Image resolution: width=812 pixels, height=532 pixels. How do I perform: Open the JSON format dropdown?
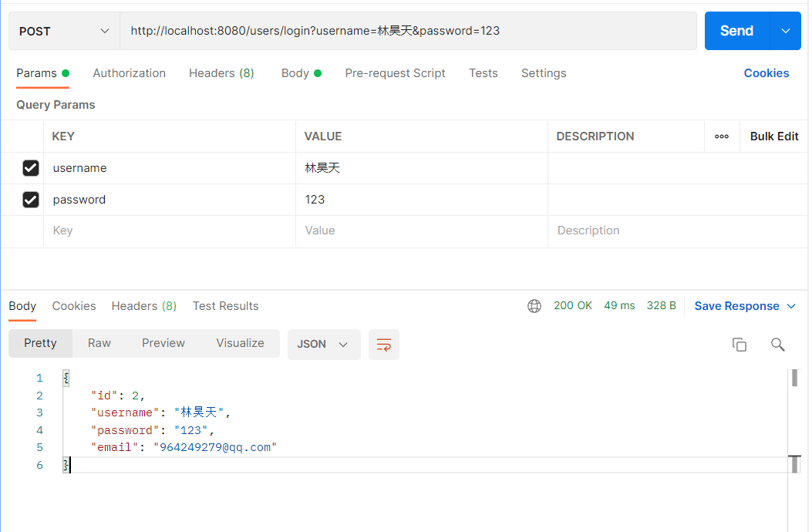coord(324,345)
